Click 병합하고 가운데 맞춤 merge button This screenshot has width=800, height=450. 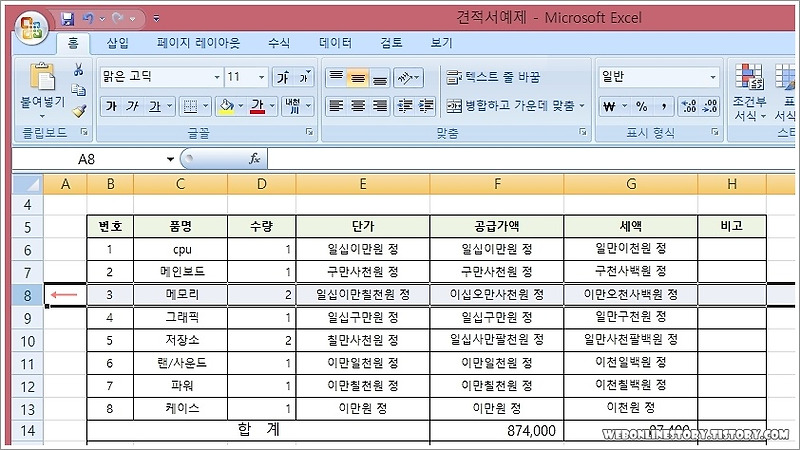click(510, 106)
